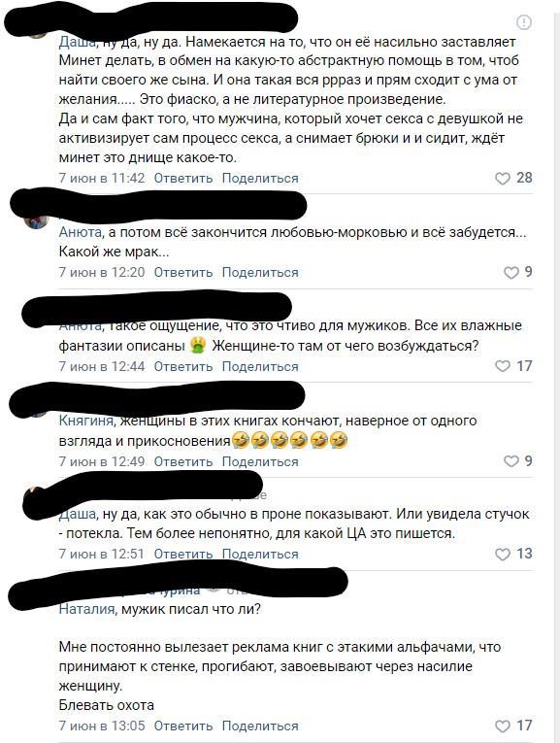Open timestamp 7 июн в 12:44
560x743 pixels.
coord(101,367)
